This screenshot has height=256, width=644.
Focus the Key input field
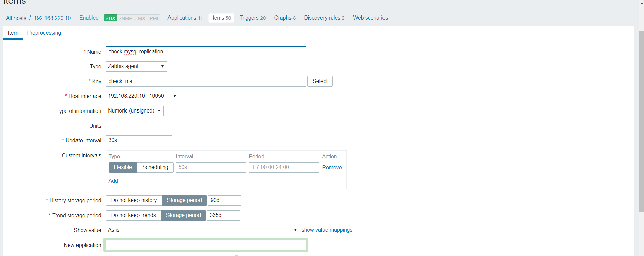point(206,81)
